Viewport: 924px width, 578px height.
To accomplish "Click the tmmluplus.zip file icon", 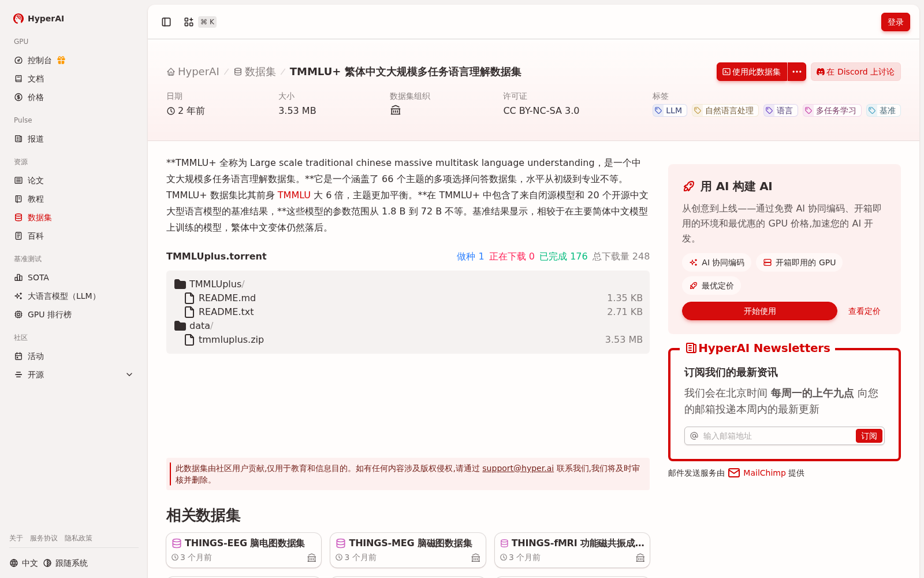I will coord(189,339).
